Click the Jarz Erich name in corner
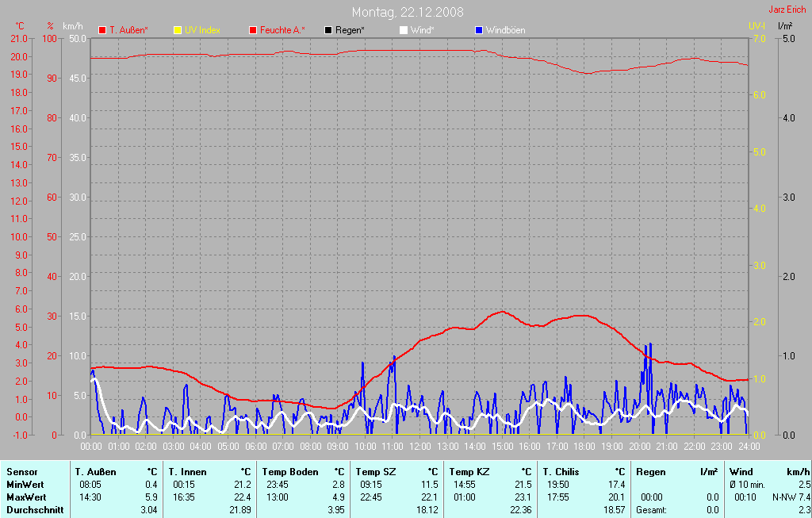The width and height of the screenshot is (812, 518). (787, 10)
